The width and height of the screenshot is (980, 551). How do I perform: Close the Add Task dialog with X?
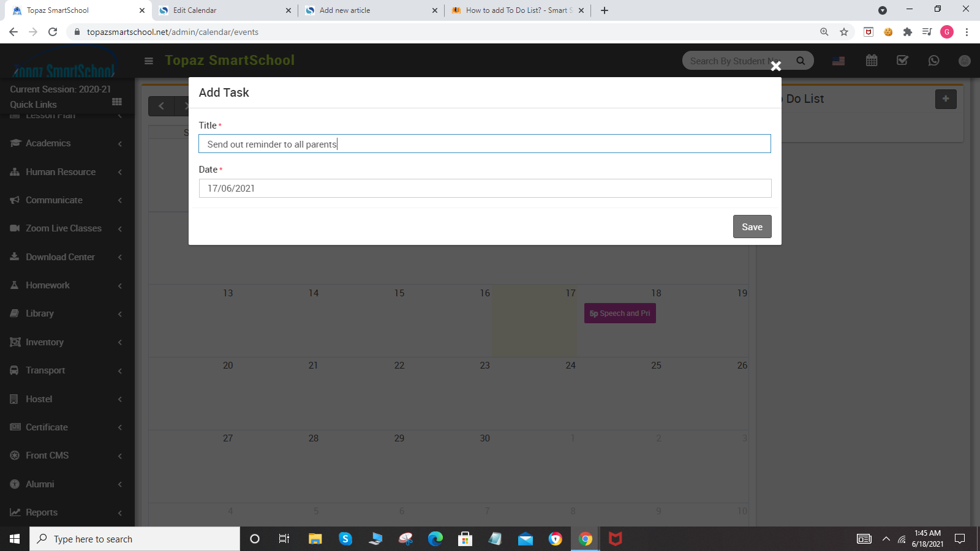(x=775, y=66)
